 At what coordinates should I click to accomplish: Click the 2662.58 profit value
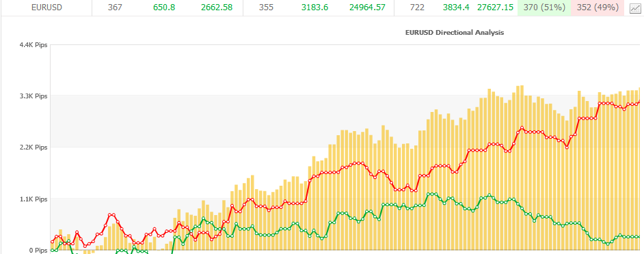217,8
